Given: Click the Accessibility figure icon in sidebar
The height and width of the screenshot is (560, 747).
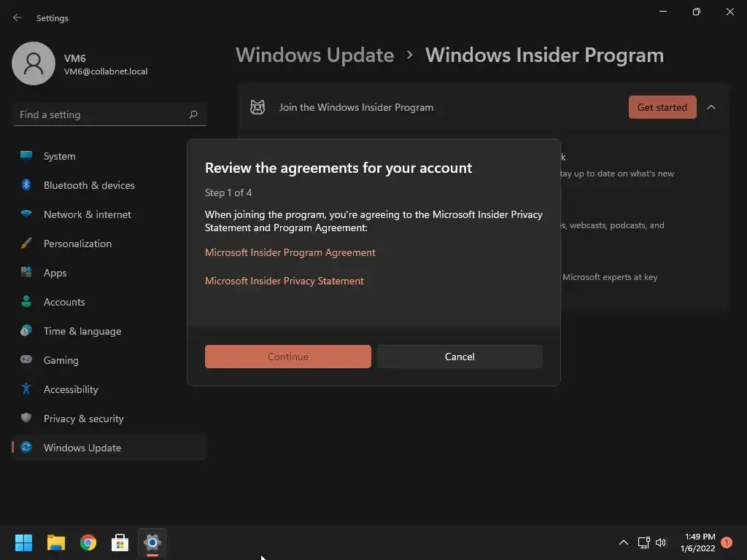Looking at the screenshot, I should pos(26,389).
